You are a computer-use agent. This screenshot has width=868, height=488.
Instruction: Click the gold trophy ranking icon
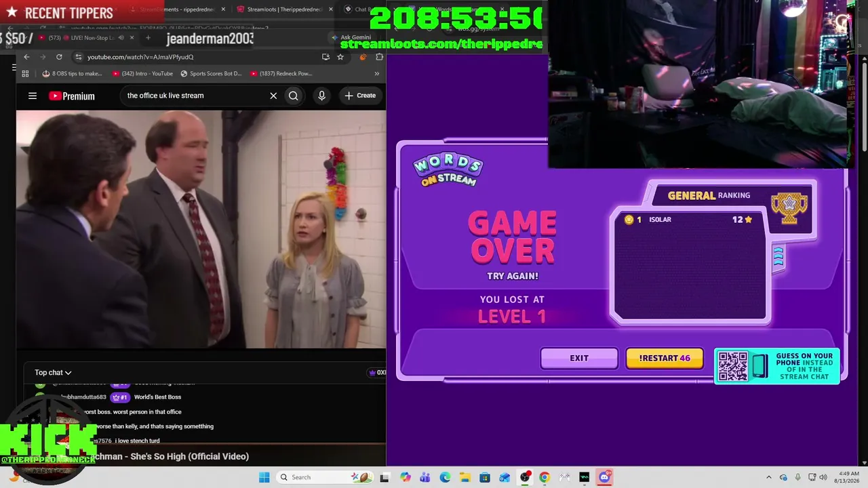tap(789, 208)
